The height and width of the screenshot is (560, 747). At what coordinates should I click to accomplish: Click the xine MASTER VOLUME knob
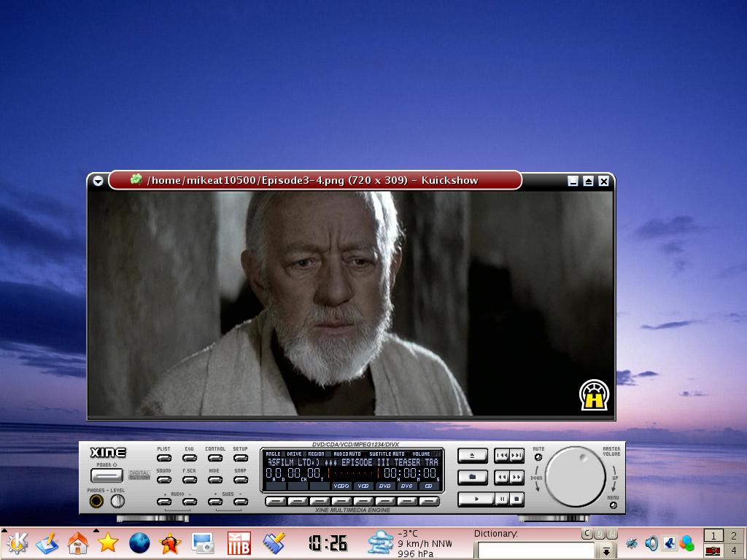(575, 477)
